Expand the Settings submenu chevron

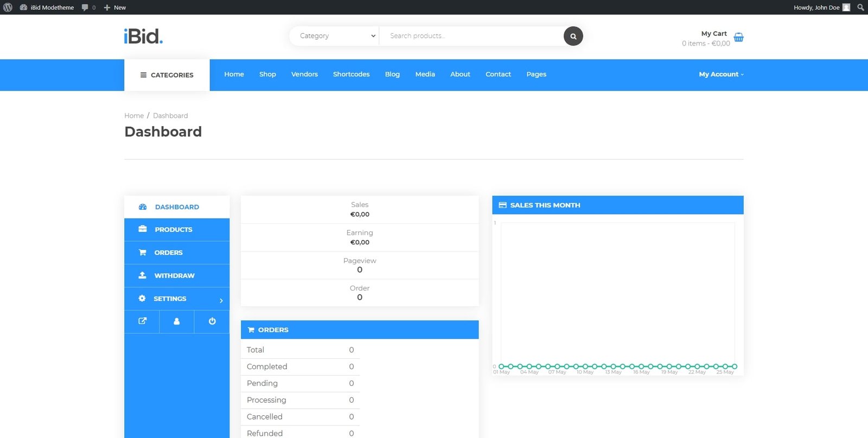[221, 300]
